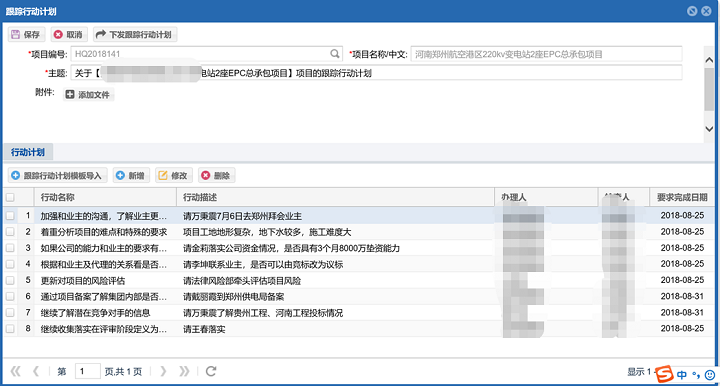Sort by 要求完成日期 column header
Viewport: 720px width, 386px height.
682,197
